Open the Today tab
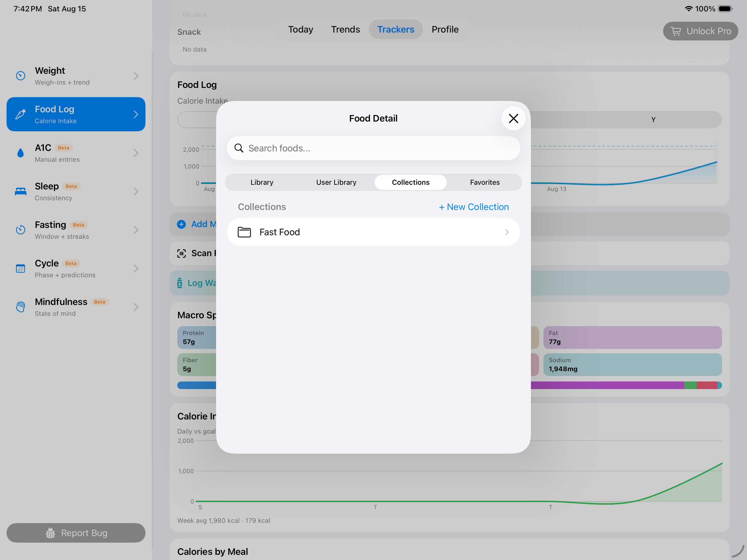This screenshot has width=747, height=560. tap(300, 29)
